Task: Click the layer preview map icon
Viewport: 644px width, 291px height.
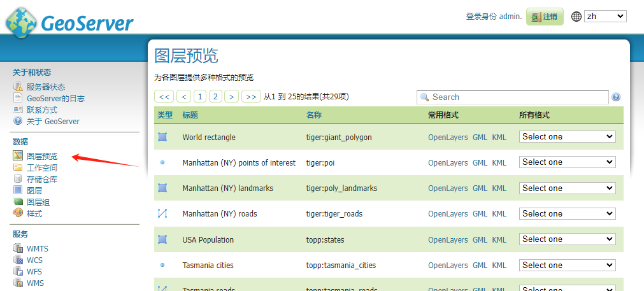Action: point(18,156)
